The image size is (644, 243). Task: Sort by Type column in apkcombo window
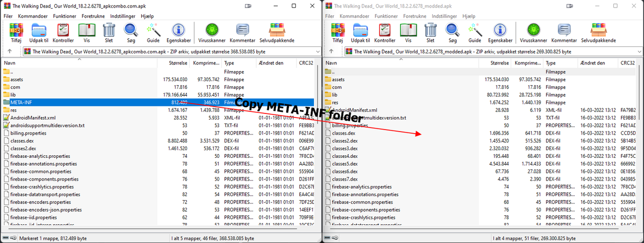(x=239, y=63)
